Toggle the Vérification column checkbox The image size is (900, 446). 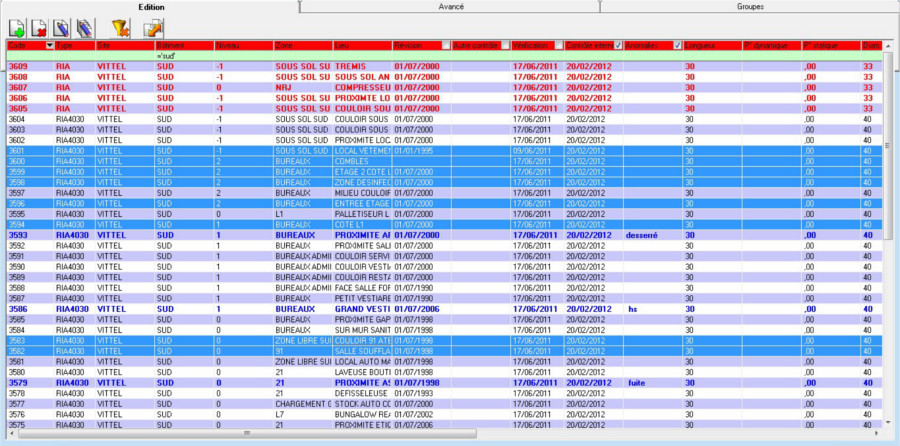pyautogui.click(x=559, y=45)
